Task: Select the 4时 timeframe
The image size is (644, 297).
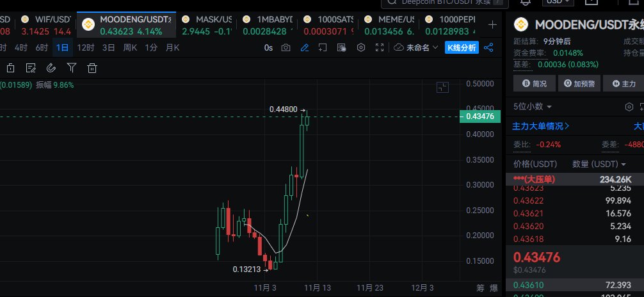Action: click(x=21, y=47)
